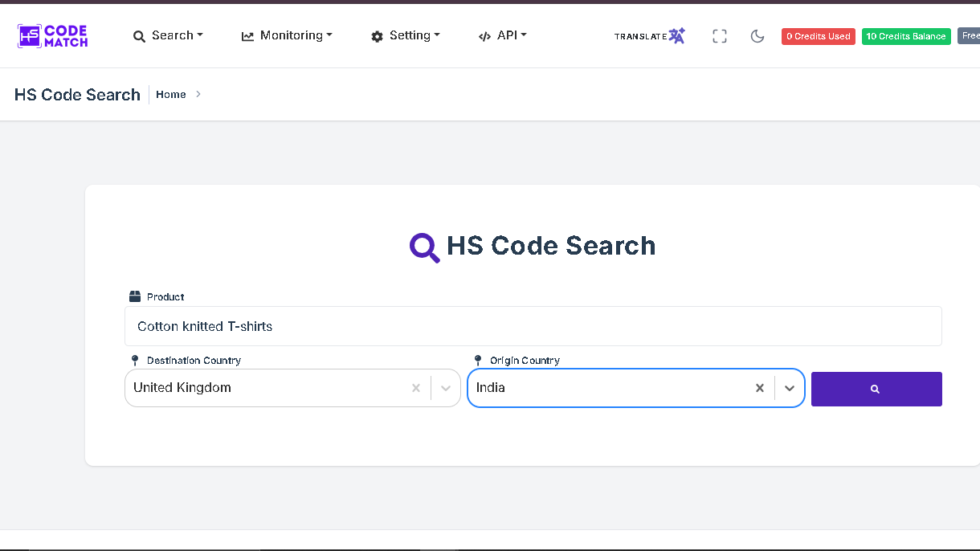The image size is (980, 551).
Task: Expand the Origin Country dropdown arrow
Action: click(x=790, y=388)
